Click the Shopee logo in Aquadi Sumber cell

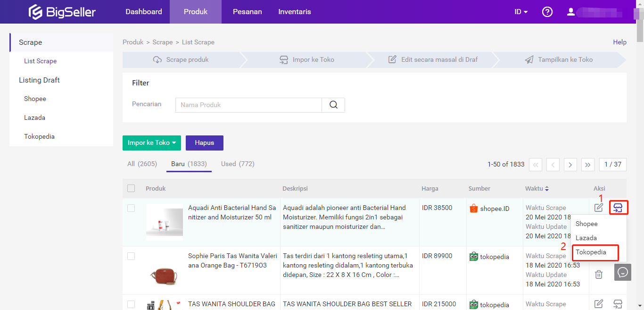pyautogui.click(x=474, y=208)
